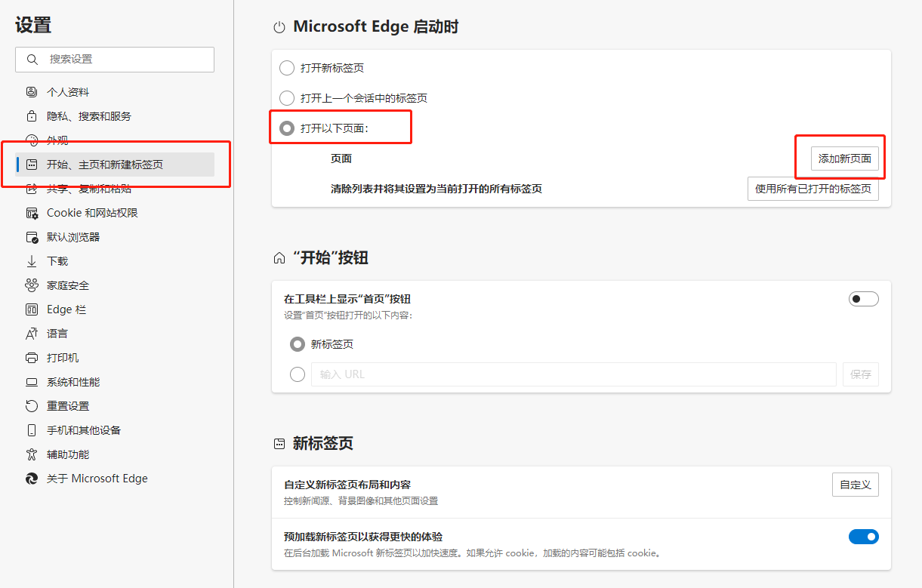Click 添加新页面 button
The width and height of the screenshot is (922, 588).
[845, 159]
